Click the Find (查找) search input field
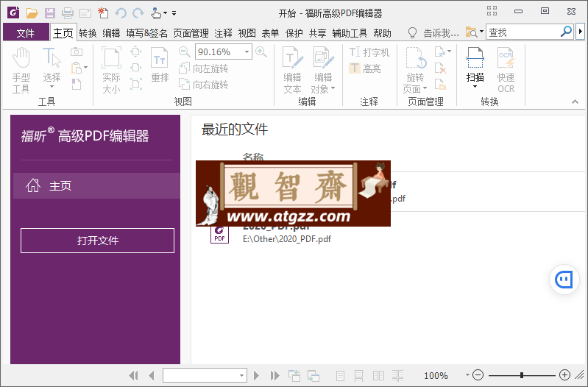Image resolution: width=588 pixels, height=387 pixels. [523, 32]
